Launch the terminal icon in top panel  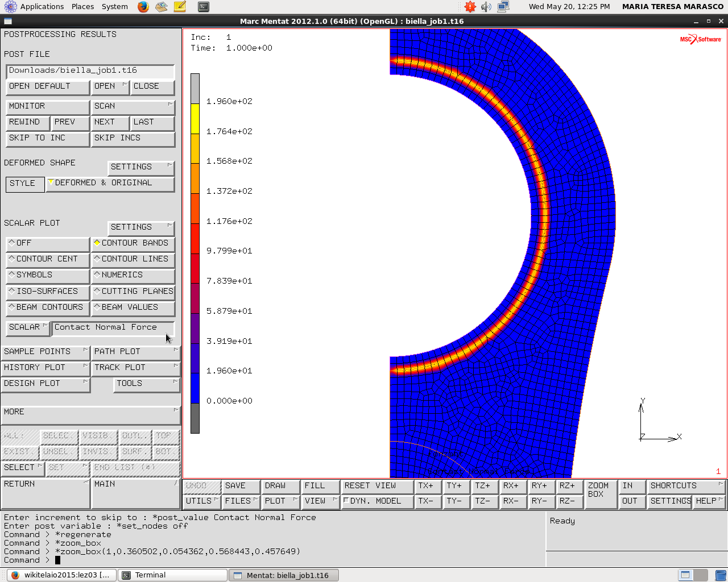point(203,7)
